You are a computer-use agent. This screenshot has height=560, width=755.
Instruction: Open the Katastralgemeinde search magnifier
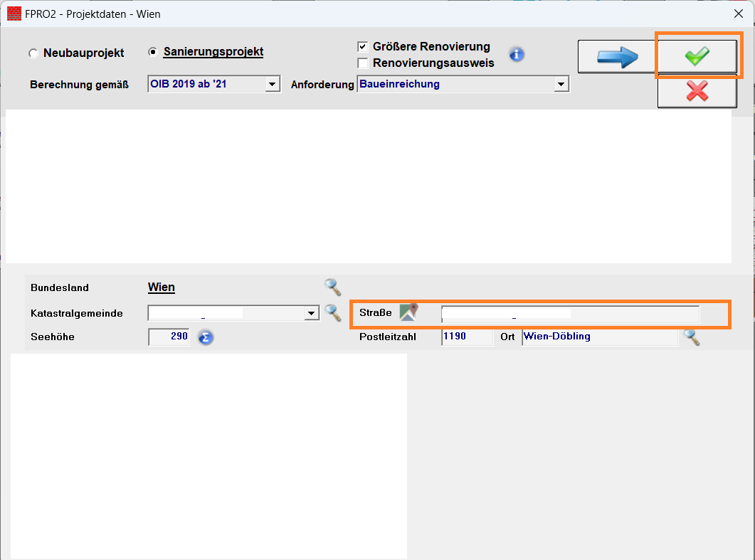(x=332, y=313)
